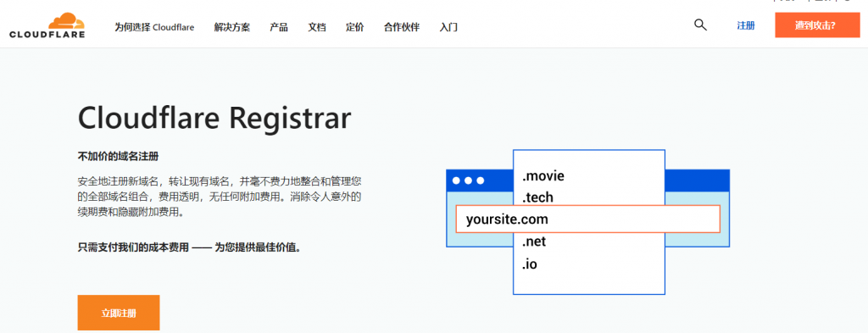Click the yoursite.com field in the illustration
This screenshot has width=868, height=333.
(x=588, y=219)
